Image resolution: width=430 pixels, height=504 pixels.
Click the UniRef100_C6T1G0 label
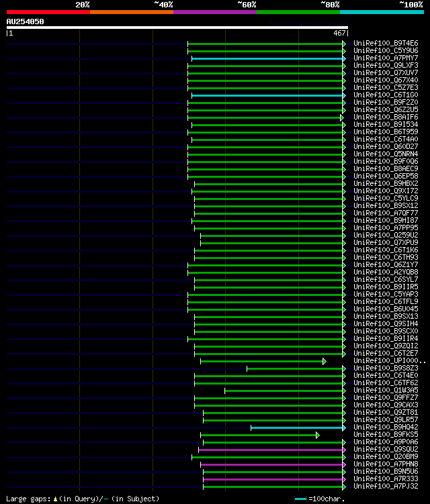point(386,95)
